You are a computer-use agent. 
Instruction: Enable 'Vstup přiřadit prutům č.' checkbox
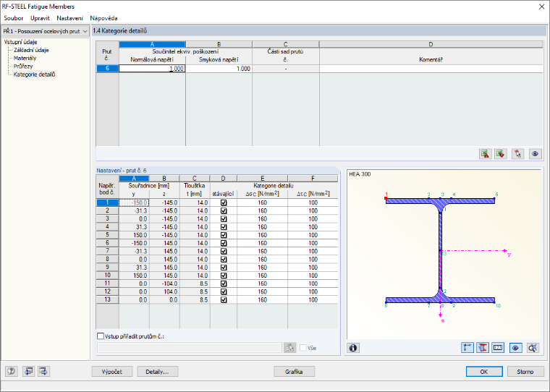pyautogui.click(x=101, y=336)
